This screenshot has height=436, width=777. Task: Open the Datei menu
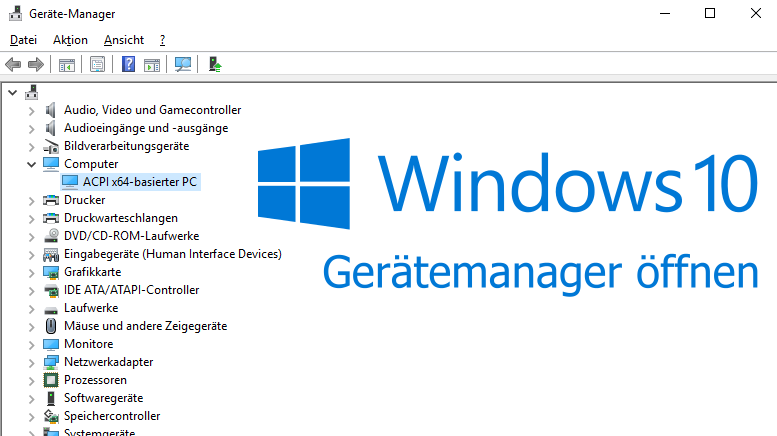[23, 40]
